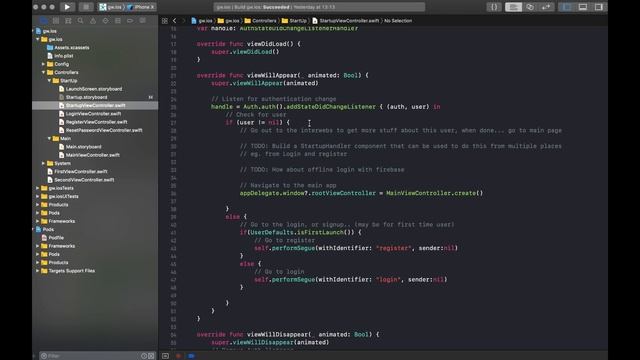Image resolution: width=640 pixels, height=360 pixels.
Task: Collapse the Controllers folder
Action: tap(44, 72)
